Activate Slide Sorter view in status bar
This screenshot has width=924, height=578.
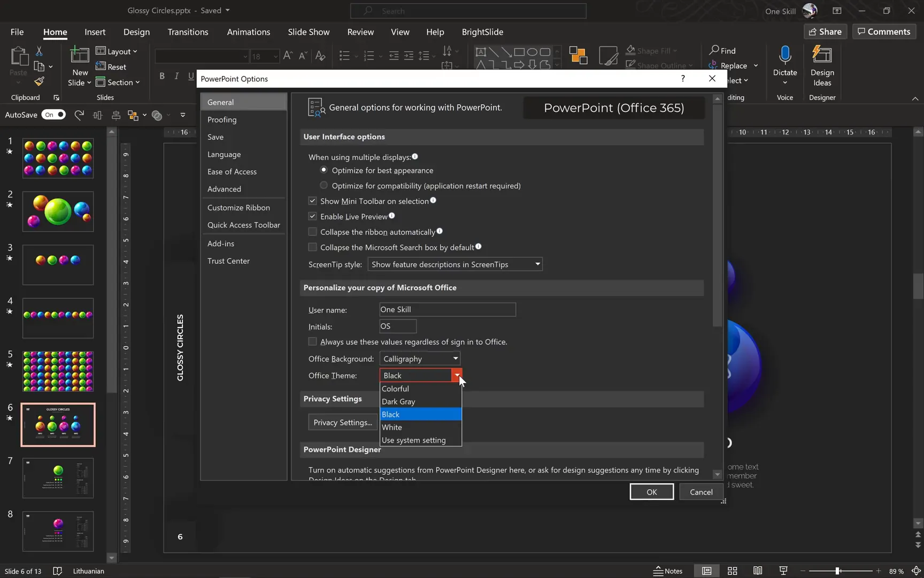[x=732, y=571]
